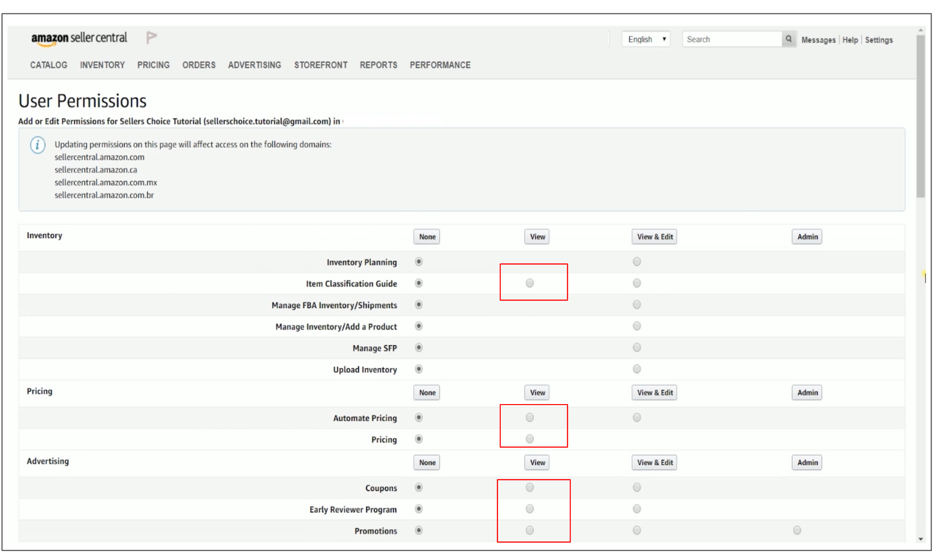The height and width of the screenshot is (560, 936).
Task: Select Admin for Promotions
Action: click(797, 530)
